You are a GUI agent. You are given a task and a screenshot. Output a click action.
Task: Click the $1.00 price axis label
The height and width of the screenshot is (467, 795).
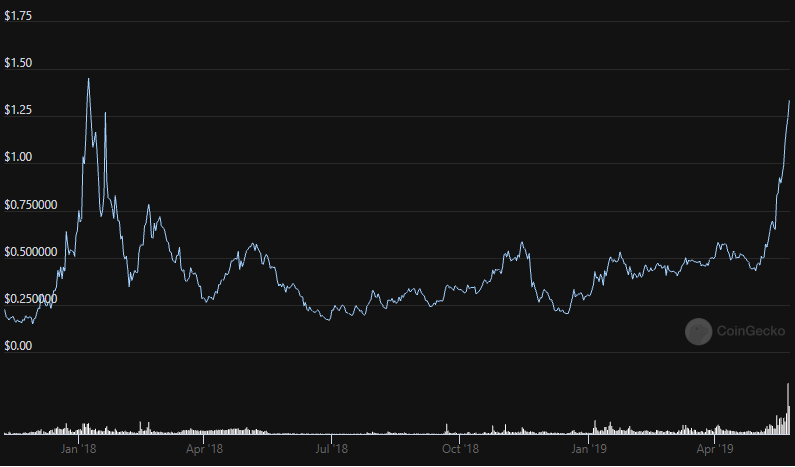[19, 157]
